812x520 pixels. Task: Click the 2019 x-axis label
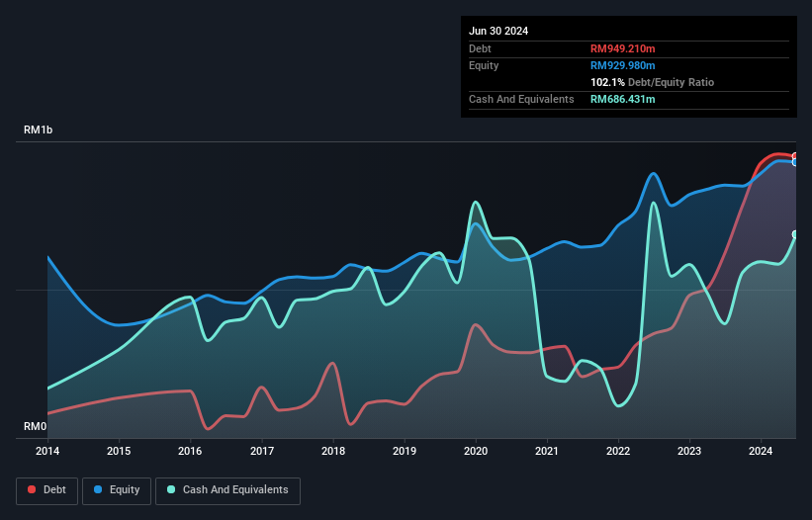(x=405, y=451)
